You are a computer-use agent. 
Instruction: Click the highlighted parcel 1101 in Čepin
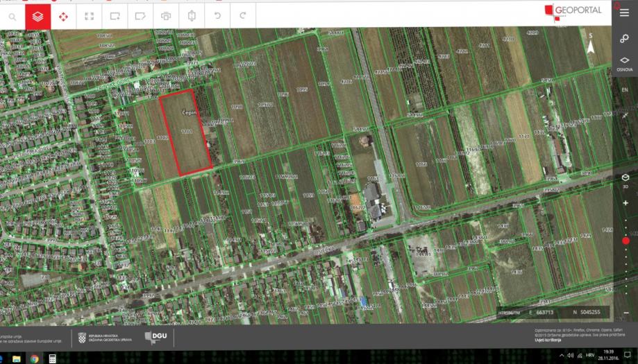point(186,132)
